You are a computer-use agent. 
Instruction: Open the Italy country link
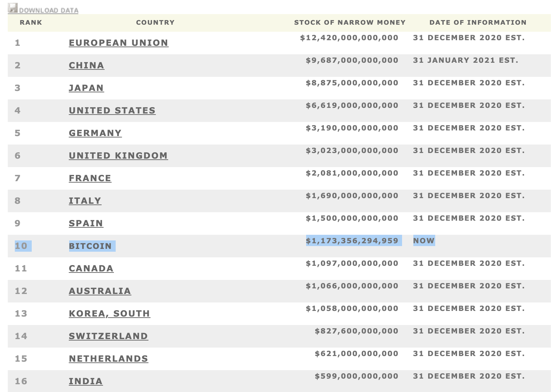coord(85,201)
